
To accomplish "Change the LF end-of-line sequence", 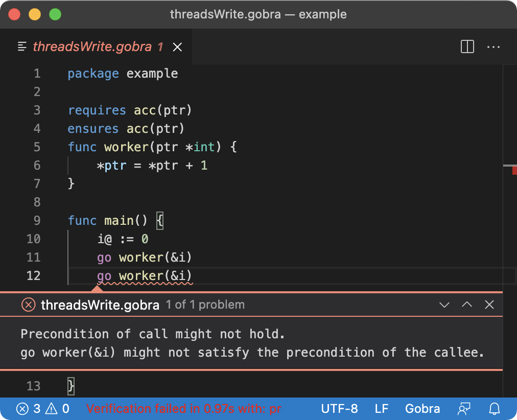I will pos(382,409).
